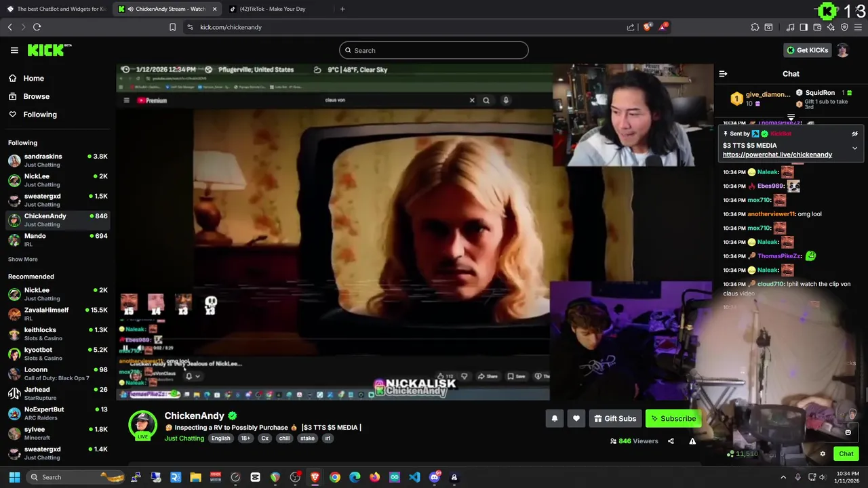The height and width of the screenshot is (488, 868).
Task: Open the user profile avatar menu
Action: [x=843, y=50]
